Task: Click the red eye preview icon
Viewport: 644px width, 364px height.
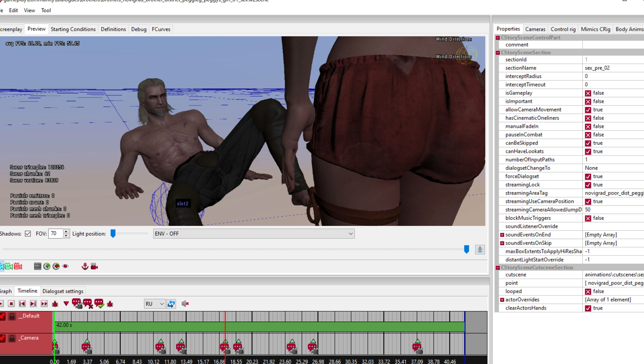Action: coord(66,266)
